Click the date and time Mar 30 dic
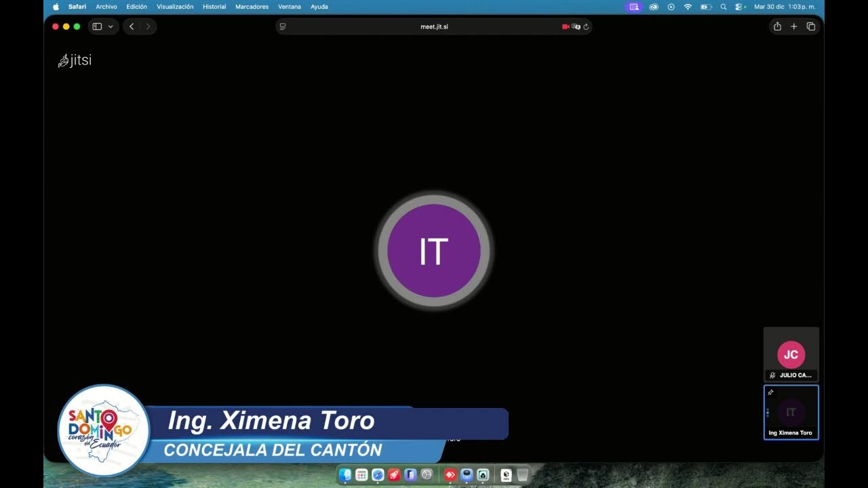The width and height of the screenshot is (868, 488). point(785,7)
